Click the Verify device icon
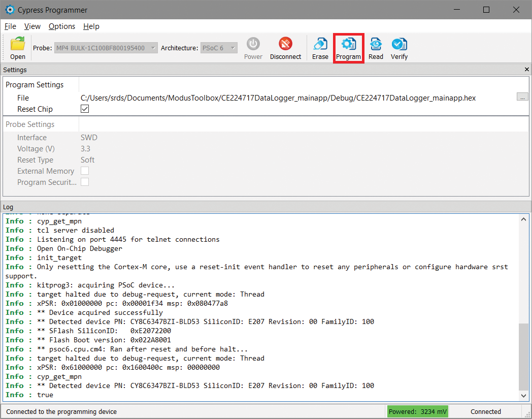This screenshot has width=532, height=419. (x=399, y=45)
